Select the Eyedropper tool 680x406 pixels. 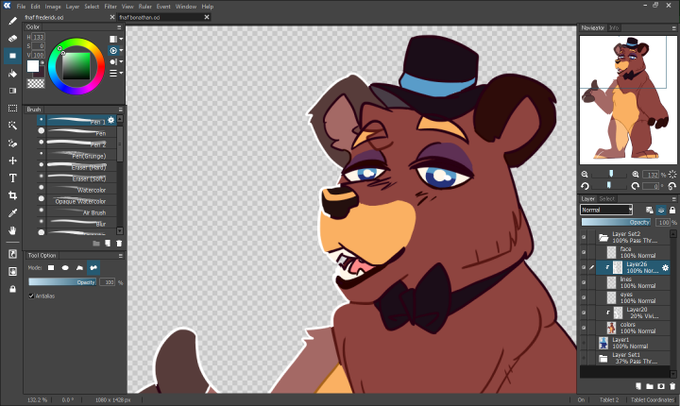13,213
